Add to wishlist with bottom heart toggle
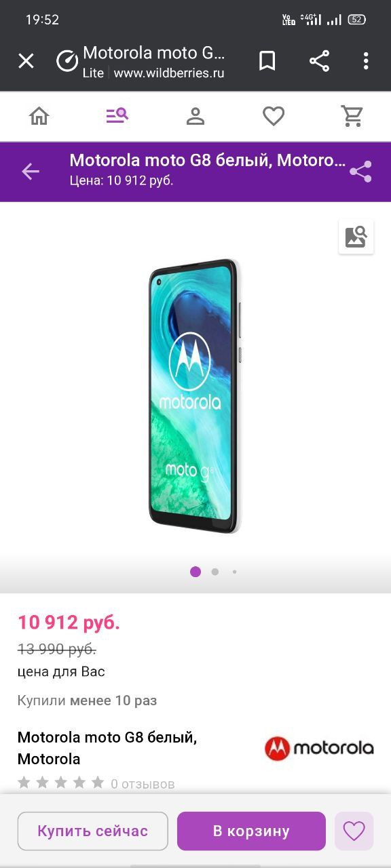 (354, 831)
